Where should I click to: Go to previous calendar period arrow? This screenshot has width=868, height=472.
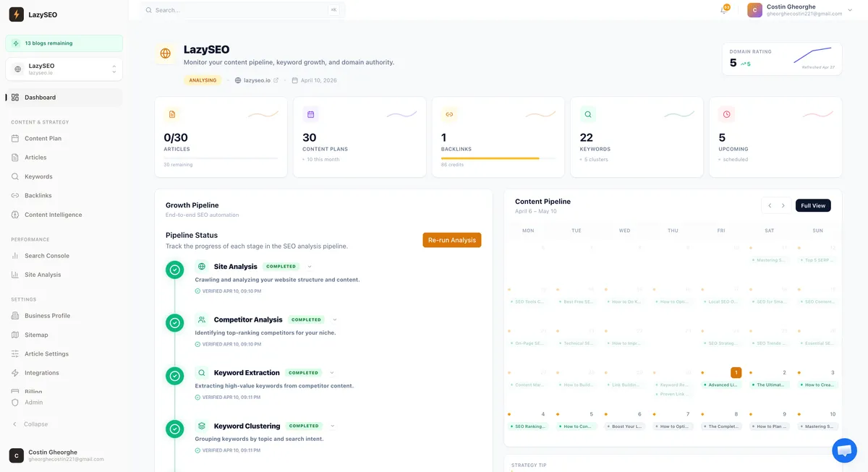pyautogui.click(x=770, y=206)
